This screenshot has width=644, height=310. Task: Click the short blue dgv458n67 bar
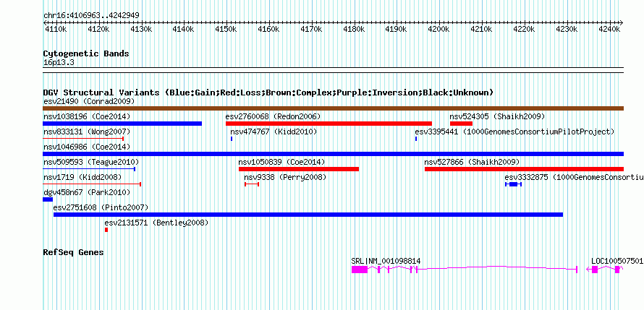(48, 199)
